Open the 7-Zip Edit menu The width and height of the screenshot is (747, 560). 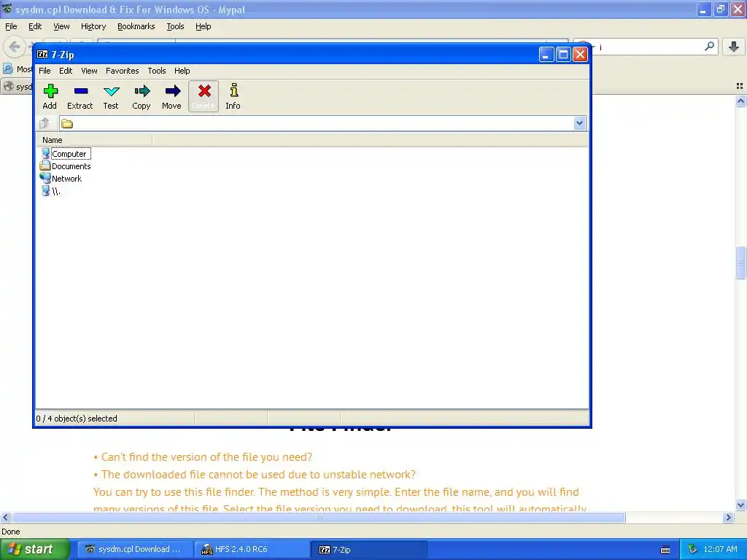(x=66, y=71)
